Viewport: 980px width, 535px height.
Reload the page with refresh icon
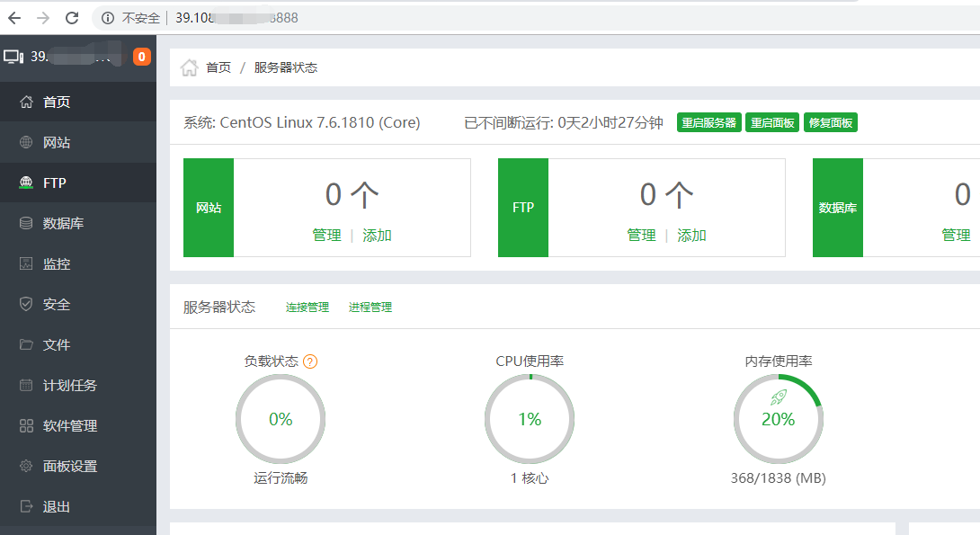72,17
